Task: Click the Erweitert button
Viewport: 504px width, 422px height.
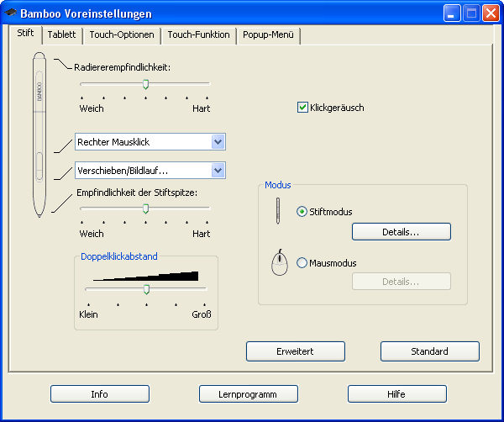Action: click(295, 351)
